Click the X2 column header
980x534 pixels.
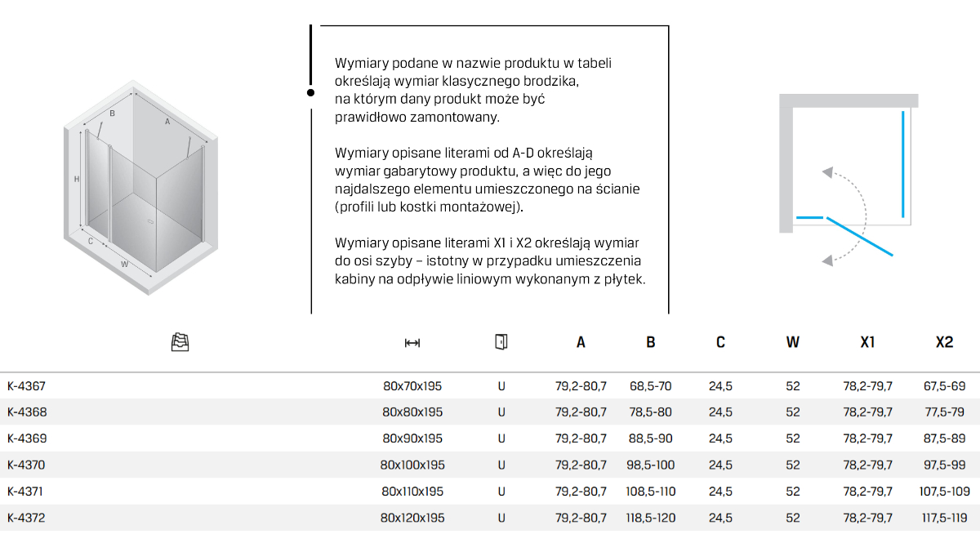click(944, 343)
